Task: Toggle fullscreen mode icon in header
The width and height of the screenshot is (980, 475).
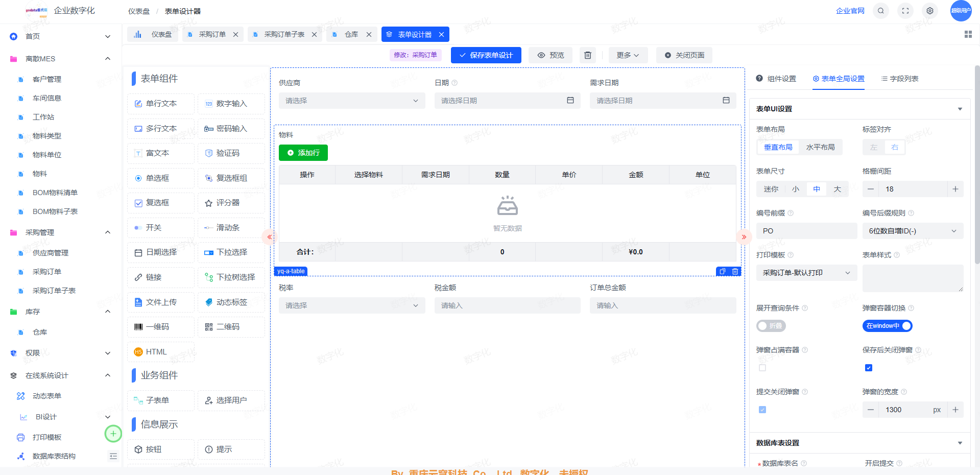Action: click(x=905, y=11)
